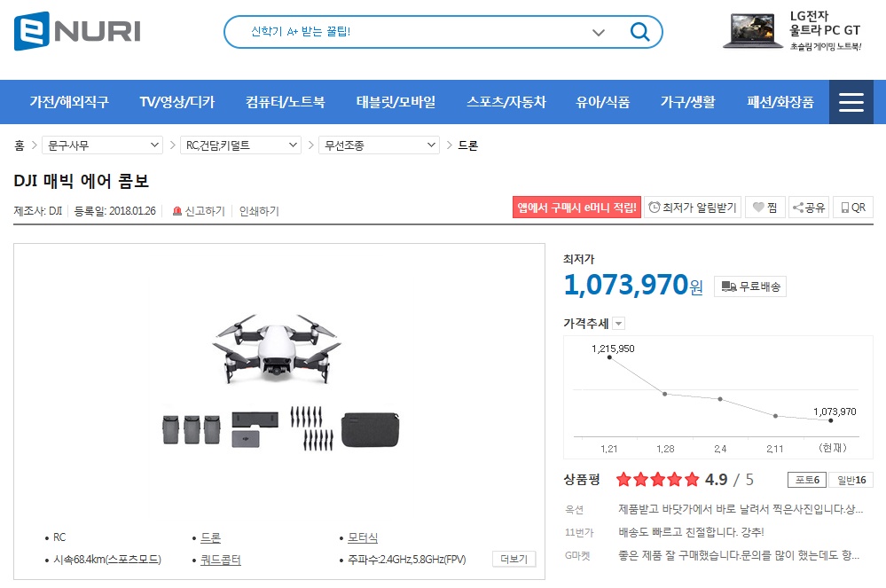886x588 pixels.
Task: Click the Enuri logo
Action: (77, 31)
